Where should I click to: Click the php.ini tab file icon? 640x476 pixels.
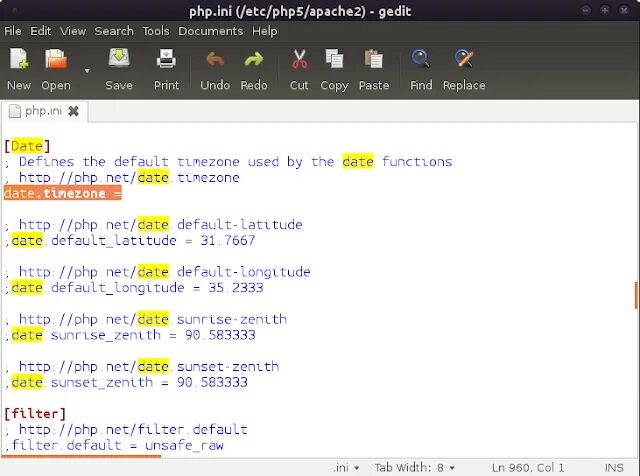coord(15,111)
